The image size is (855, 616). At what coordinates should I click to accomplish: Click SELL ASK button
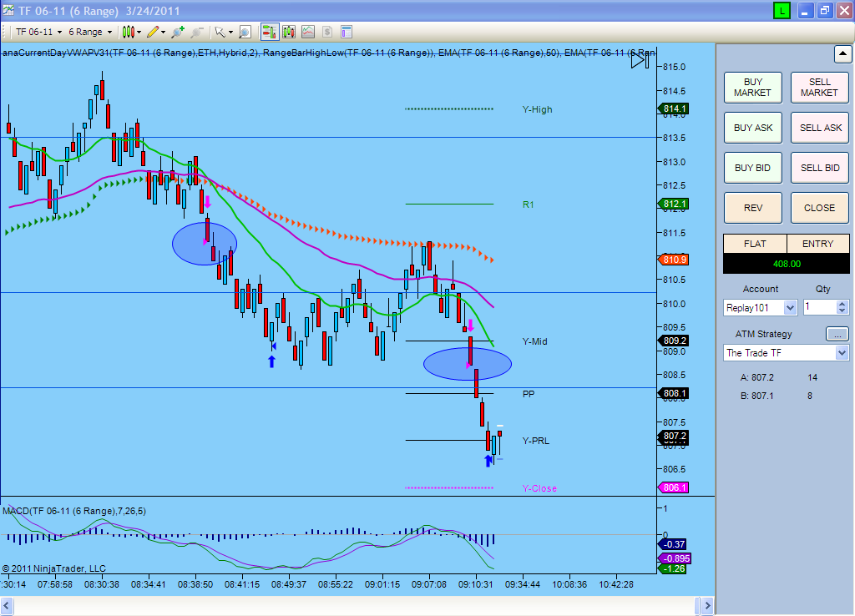(x=820, y=128)
